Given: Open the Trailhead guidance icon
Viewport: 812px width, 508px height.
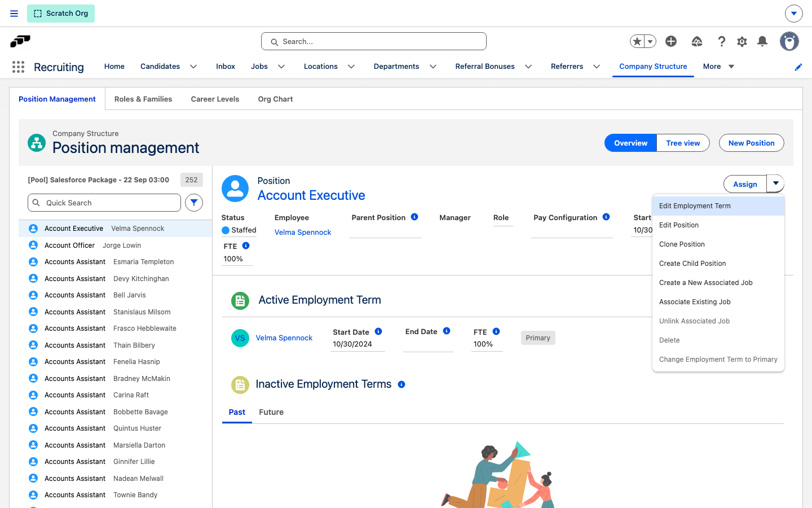Looking at the screenshot, I should [x=697, y=41].
